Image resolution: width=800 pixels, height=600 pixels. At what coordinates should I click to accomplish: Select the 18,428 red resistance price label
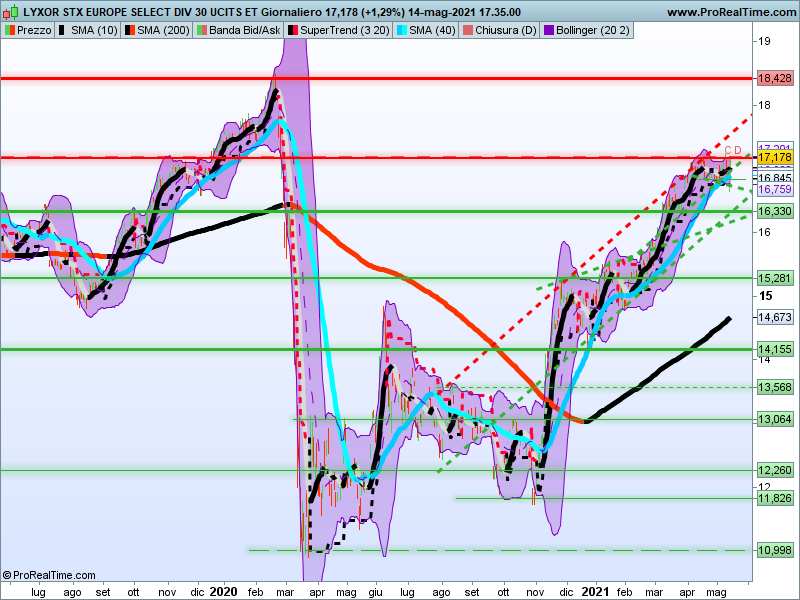point(775,79)
